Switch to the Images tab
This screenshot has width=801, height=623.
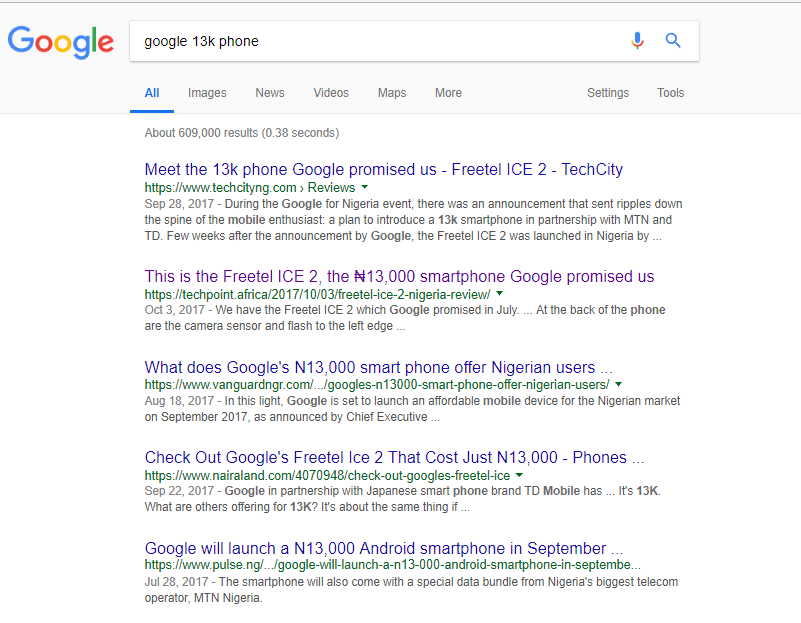pyautogui.click(x=207, y=93)
